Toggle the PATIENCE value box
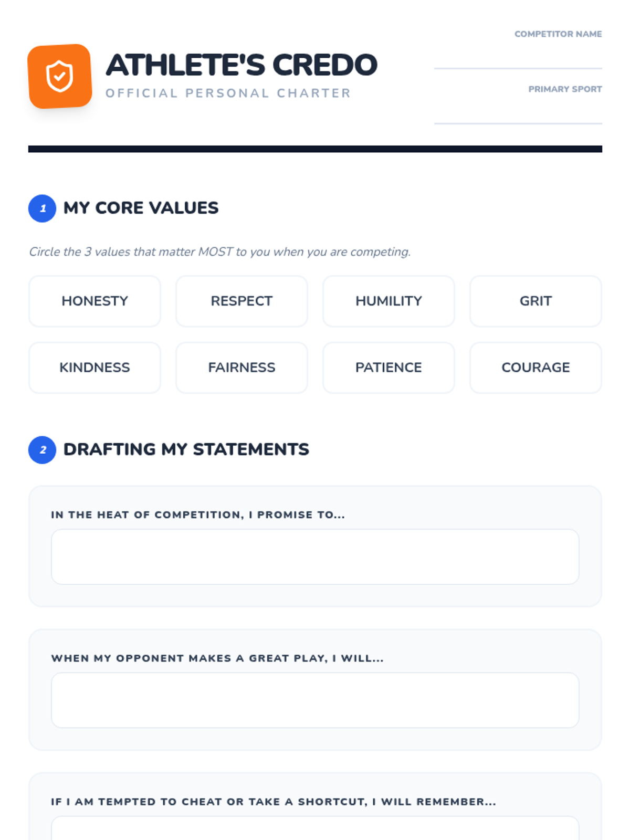The width and height of the screenshot is (630, 840). click(x=388, y=367)
